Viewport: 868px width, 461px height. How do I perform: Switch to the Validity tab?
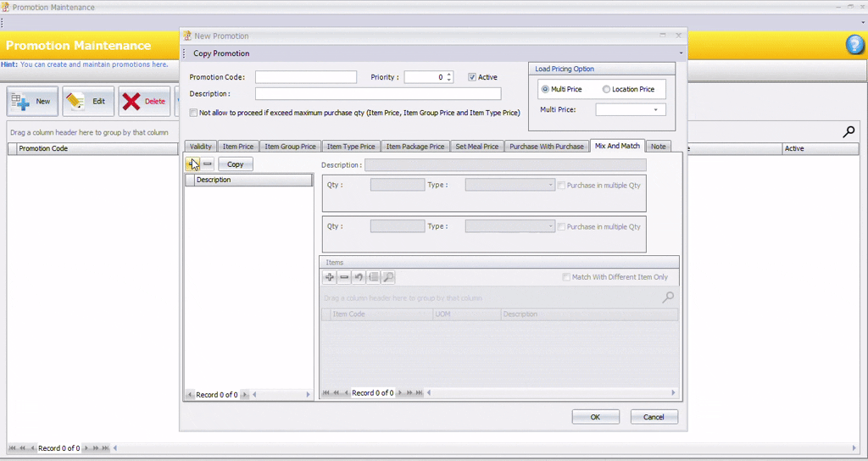(201, 147)
